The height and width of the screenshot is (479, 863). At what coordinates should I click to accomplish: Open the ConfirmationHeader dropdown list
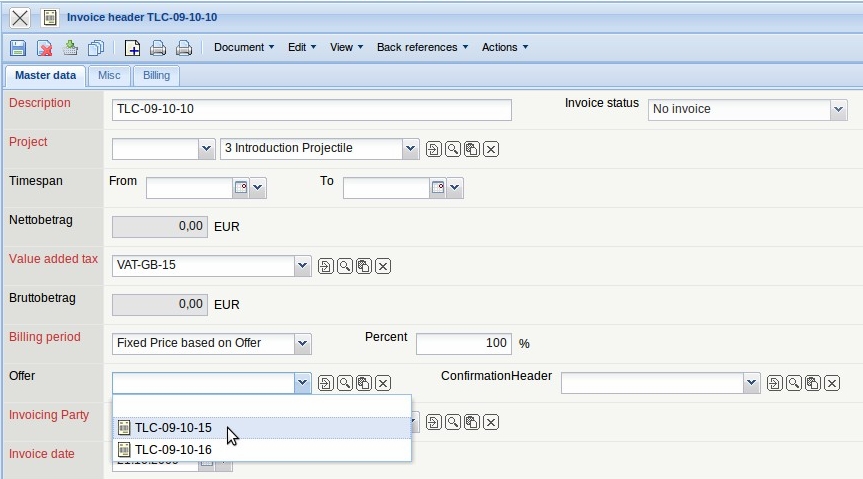(x=751, y=383)
